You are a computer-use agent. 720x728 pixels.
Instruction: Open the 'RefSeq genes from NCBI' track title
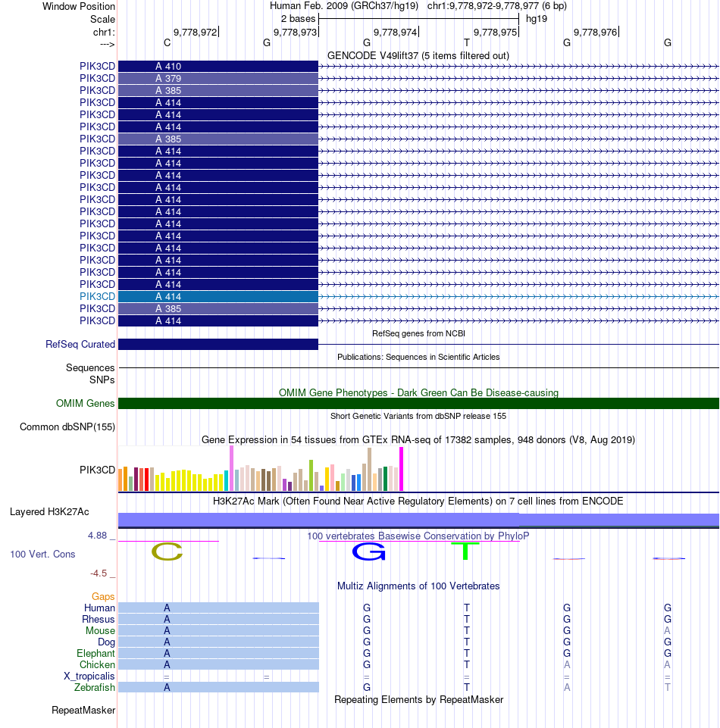tap(418, 333)
